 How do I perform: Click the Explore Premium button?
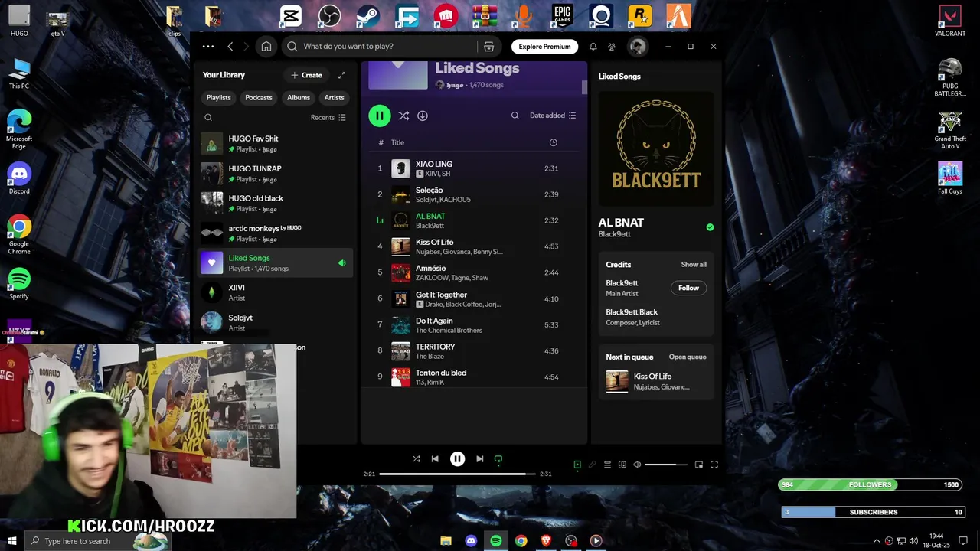pyautogui.click(x=544, y=47)
